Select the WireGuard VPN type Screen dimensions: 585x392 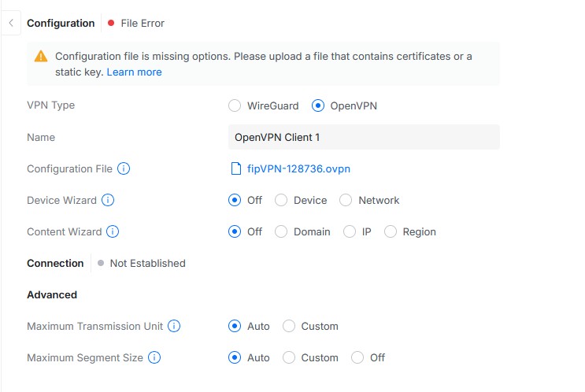[x=235, y=105]
